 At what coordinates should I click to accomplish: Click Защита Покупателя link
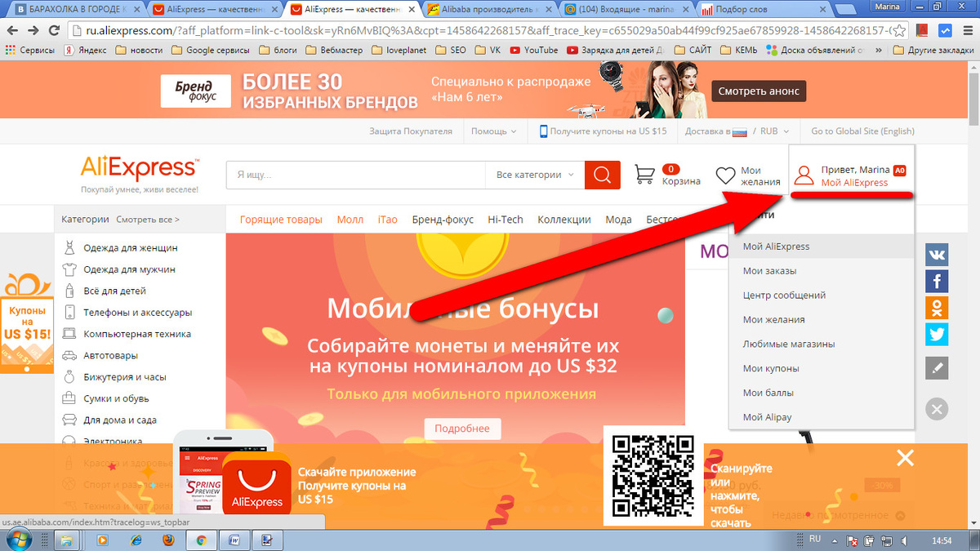410,131
